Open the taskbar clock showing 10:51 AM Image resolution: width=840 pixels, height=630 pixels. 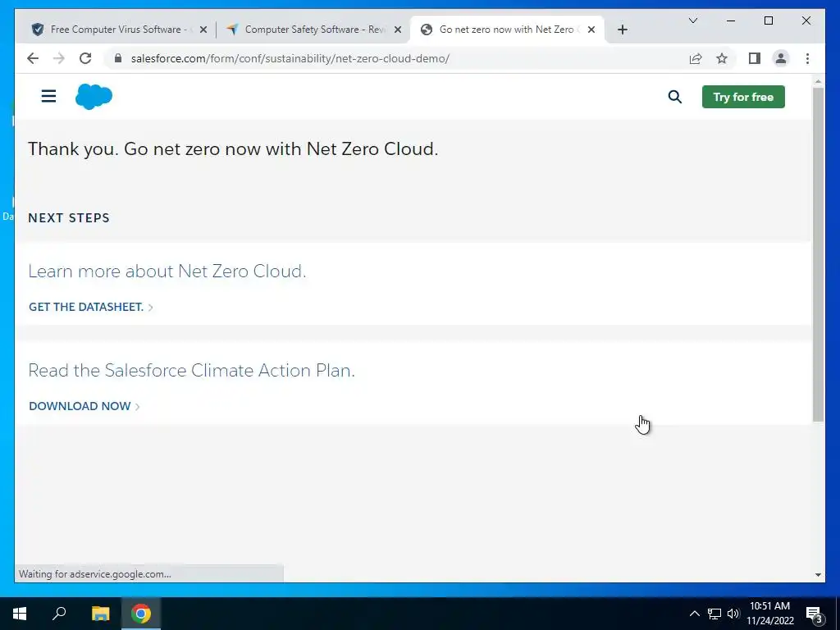pos(769,614)
